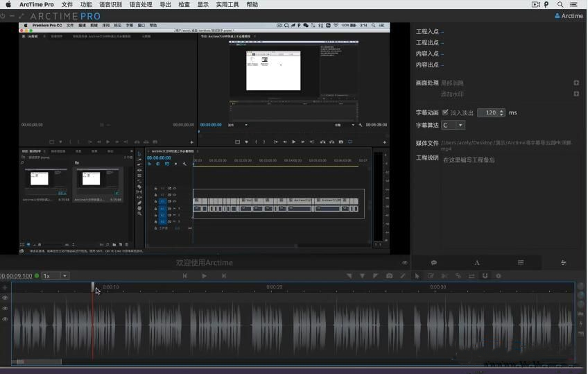The height and width of the screenshot is (374, 588).
Task: Open the gear settings icon in the timeline toolbar
Action: tap(498, 276)
